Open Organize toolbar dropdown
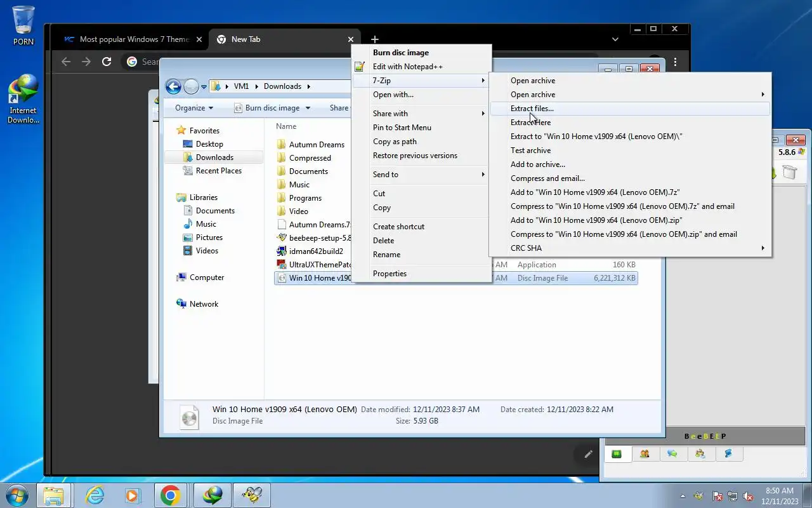 (194, 108)
